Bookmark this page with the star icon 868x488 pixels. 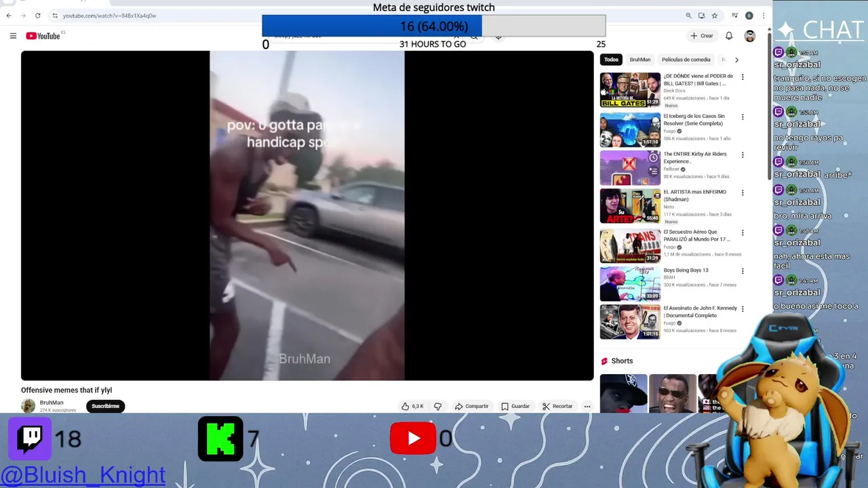pos(714,16)
